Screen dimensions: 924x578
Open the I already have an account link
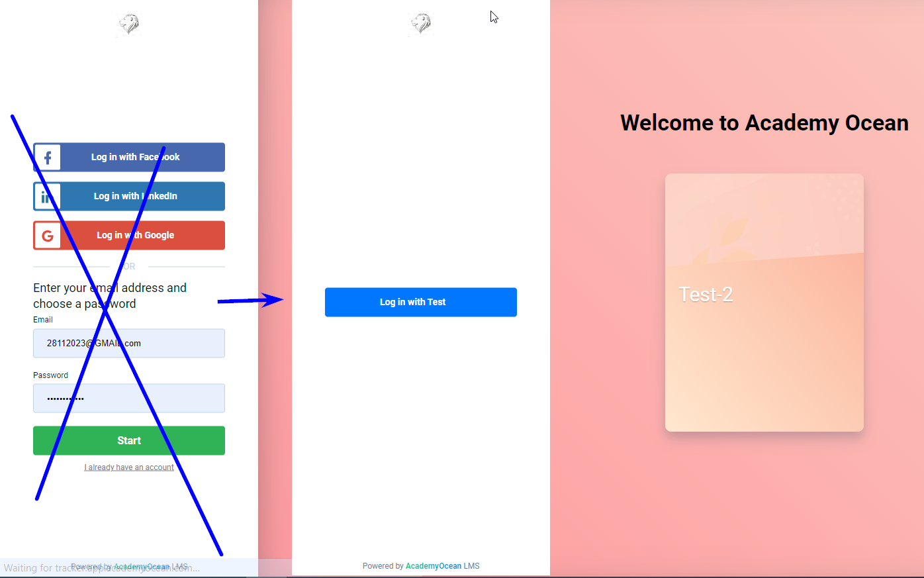click(x=129, y=467)
